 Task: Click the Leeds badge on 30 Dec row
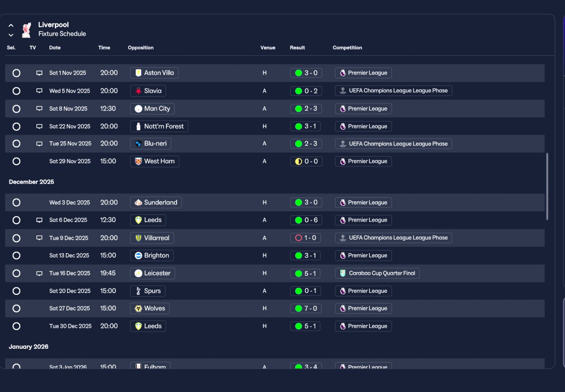click(139, 326)
